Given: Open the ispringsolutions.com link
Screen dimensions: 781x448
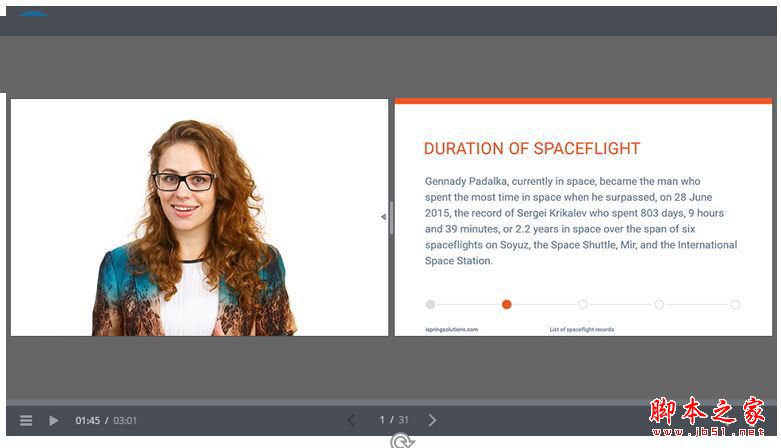Looking at the screenshot, I should click(x=451, y=329).
